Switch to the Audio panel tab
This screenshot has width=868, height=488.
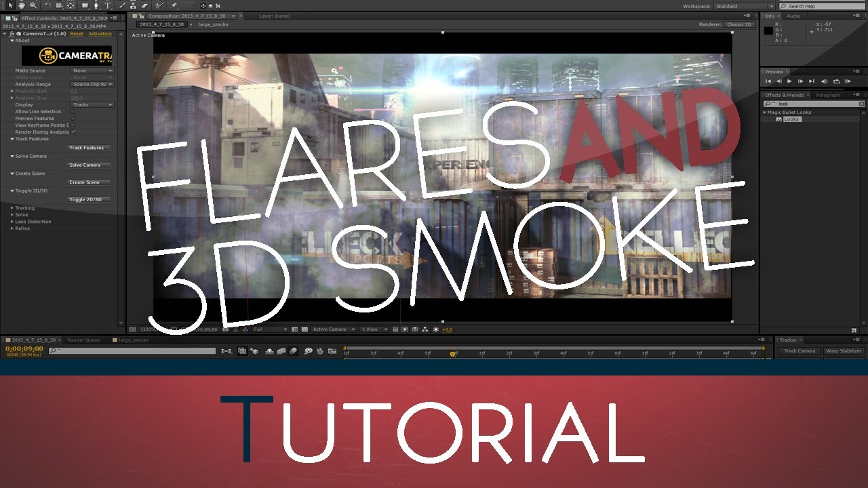[793, 16]
